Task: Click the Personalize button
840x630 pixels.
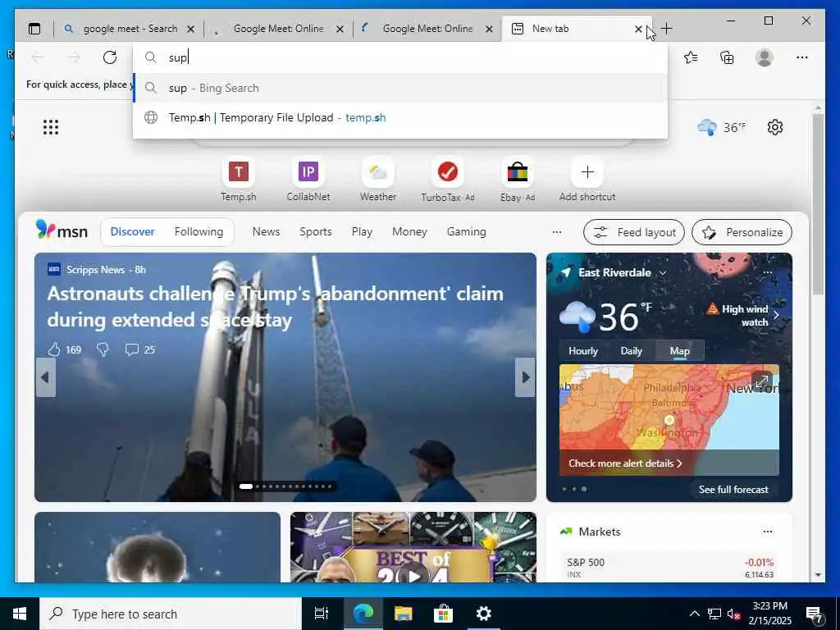Action: pos(742,232)
